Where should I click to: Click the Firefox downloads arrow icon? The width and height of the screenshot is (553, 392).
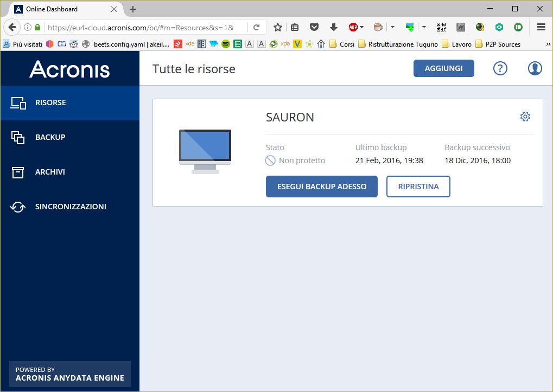tap(334, 27)
